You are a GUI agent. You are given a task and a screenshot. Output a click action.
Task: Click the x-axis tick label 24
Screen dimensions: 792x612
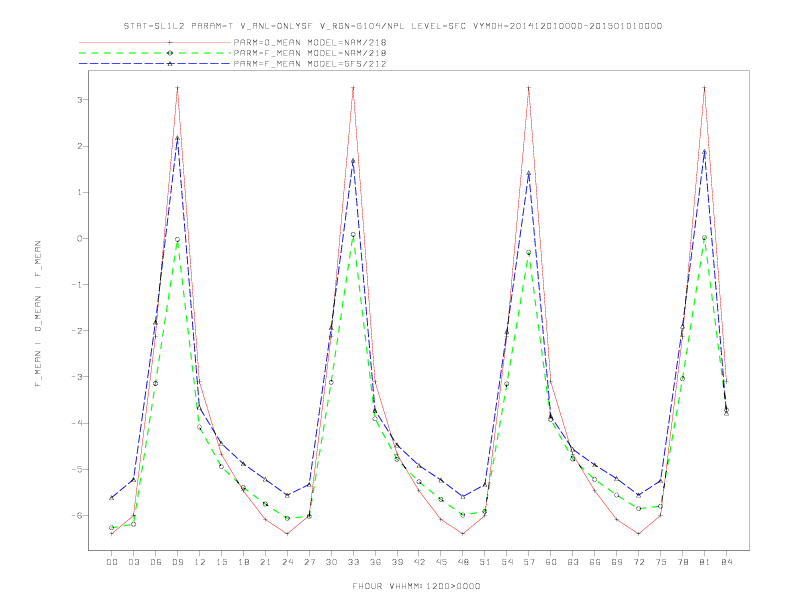point(287,562)
